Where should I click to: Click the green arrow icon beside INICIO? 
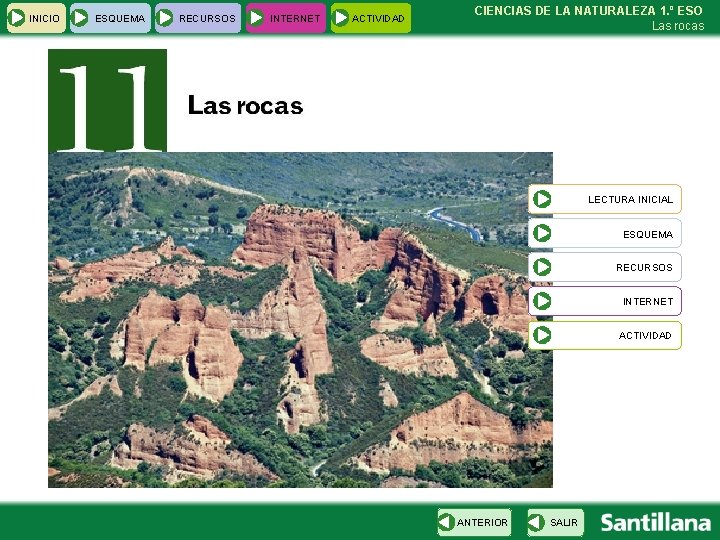[x=17, y=18]
